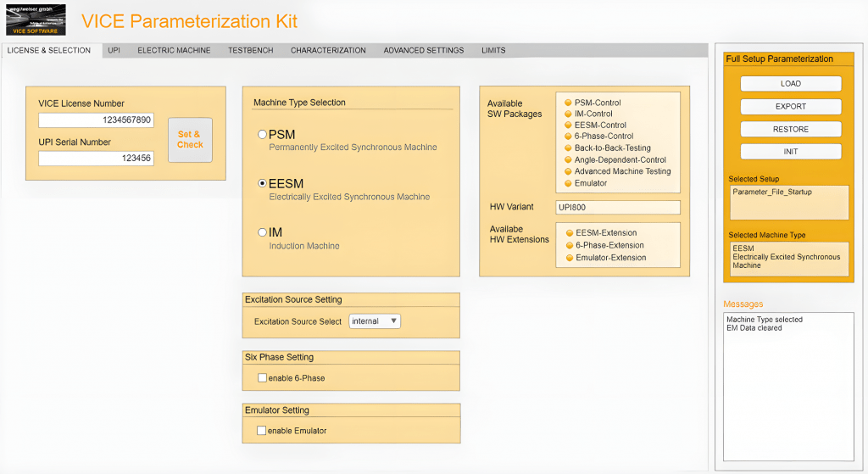The width and height of the screenshot is (868, 474).
Task: Click the 'EM Data cleared' message
Action: click(754, 328)
